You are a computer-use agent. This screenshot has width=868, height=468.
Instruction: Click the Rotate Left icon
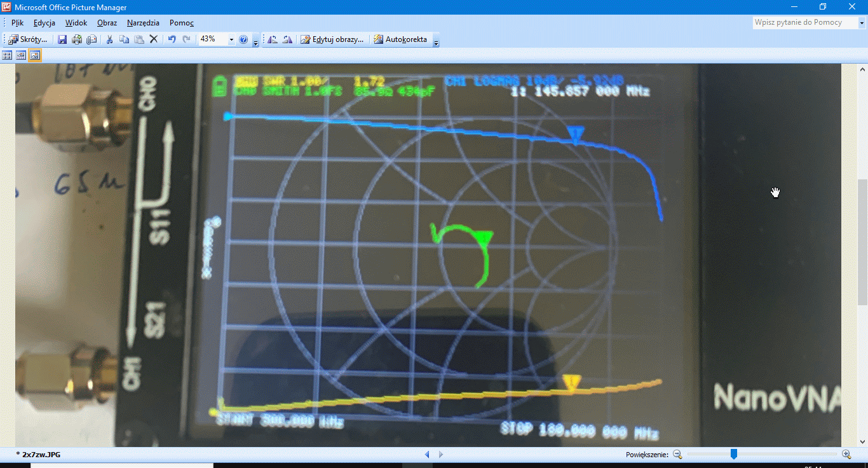click(273, 39)
